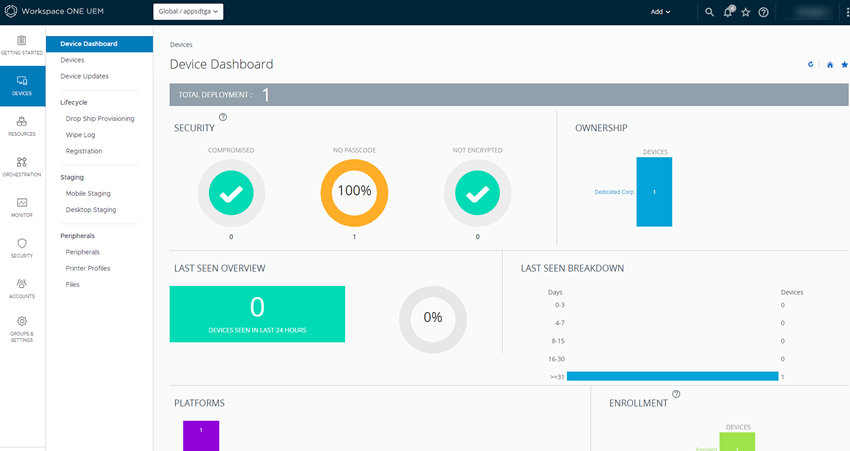Viewport: 850px width, 451px height.
Task: Open the Add dropdown menu
Action: point(660,11)
